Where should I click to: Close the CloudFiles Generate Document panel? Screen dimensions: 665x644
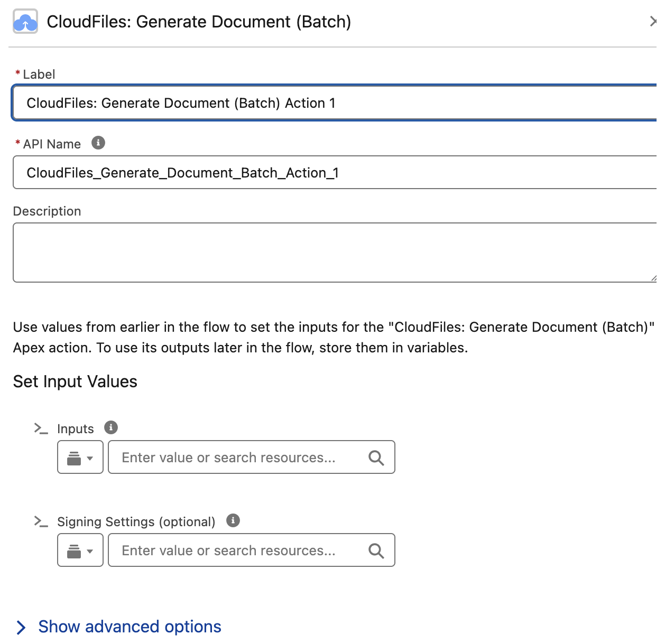[653, 21]
